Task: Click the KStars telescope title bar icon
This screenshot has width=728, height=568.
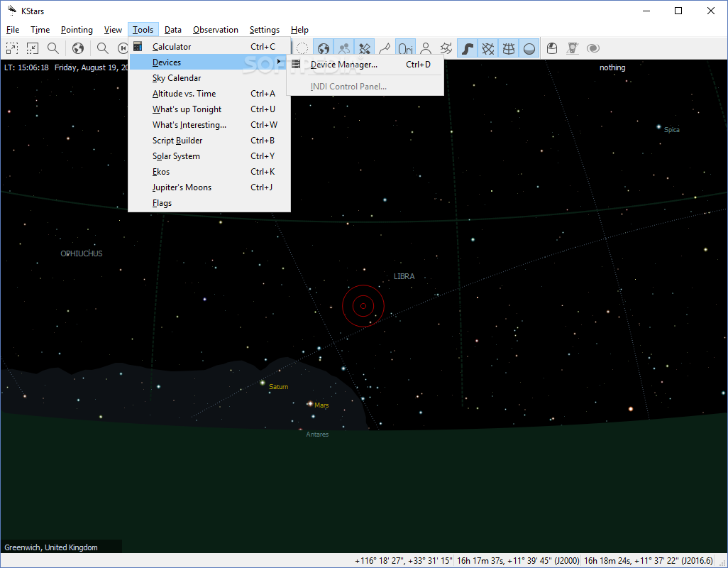Action: pos(11,10)
